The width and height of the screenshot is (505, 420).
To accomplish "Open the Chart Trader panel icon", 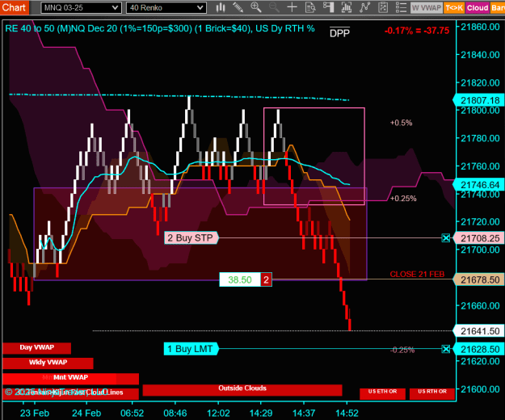I will 328,7.
